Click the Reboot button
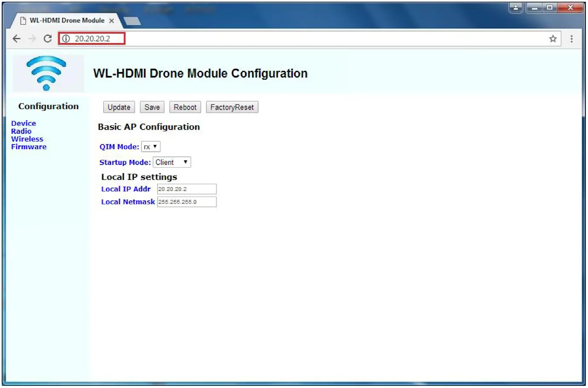588x388 pixels. point(185,107)
